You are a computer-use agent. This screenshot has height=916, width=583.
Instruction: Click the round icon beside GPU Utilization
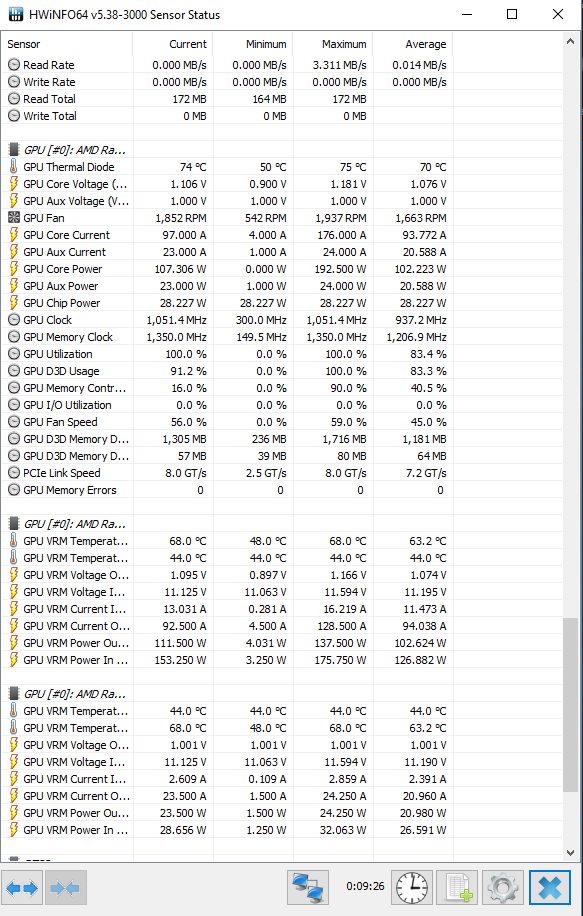point(13,353)
